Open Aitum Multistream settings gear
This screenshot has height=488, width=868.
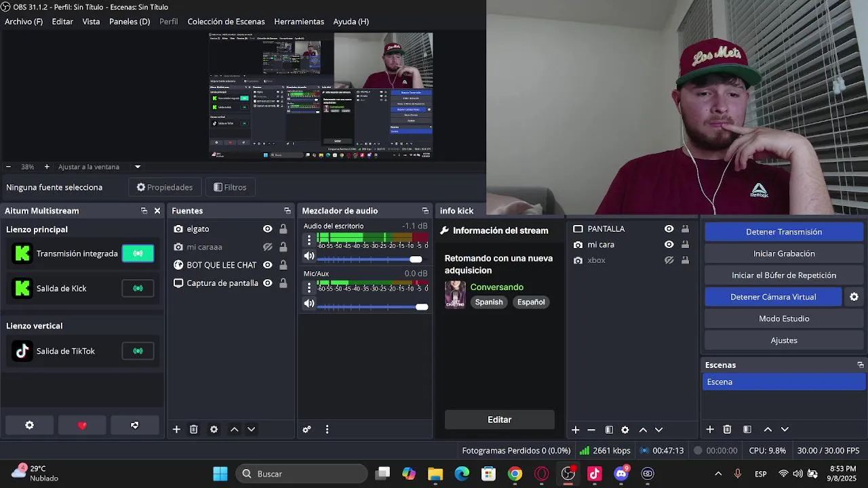click(29, 425)
